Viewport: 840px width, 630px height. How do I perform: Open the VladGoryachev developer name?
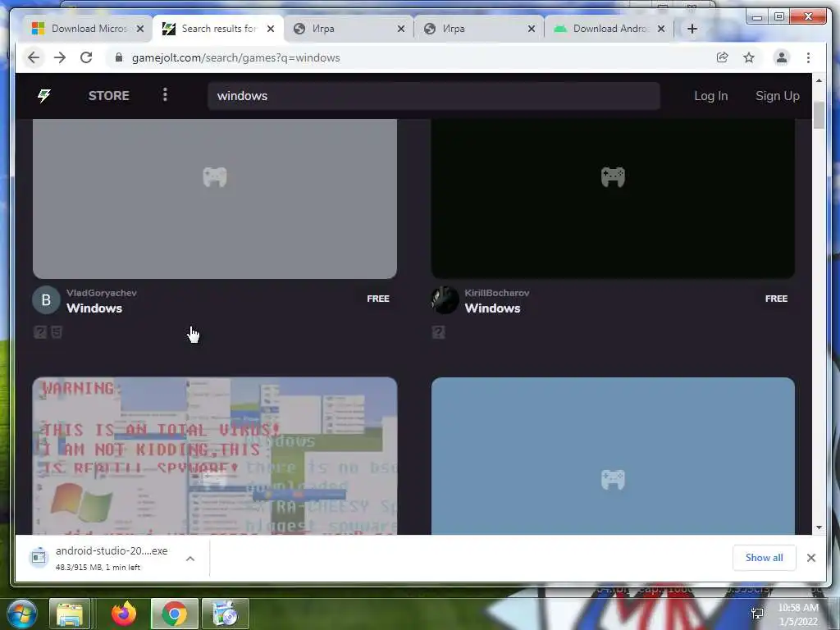[x=101, y=293]
